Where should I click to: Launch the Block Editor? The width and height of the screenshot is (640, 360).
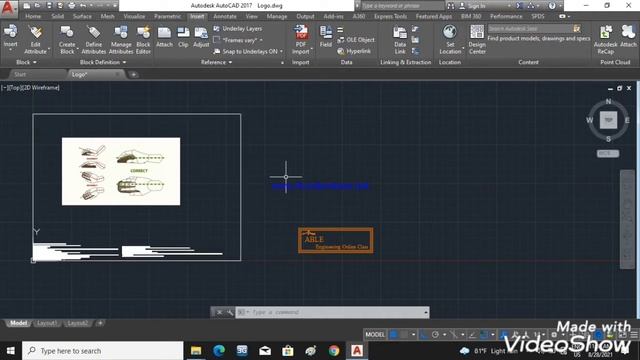tap(143, 40)
